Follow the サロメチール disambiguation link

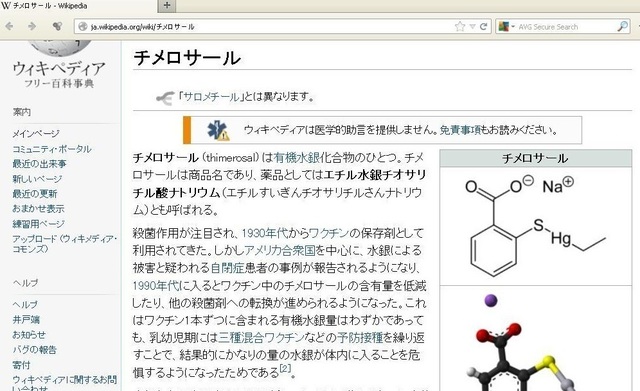point(211,97)
